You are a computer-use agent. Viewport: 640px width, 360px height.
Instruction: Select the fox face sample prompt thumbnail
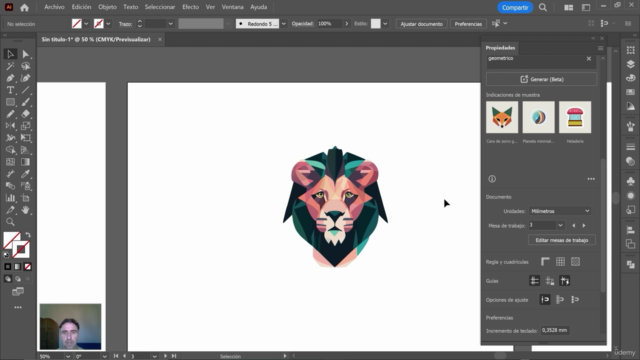(x=502, y=117)
